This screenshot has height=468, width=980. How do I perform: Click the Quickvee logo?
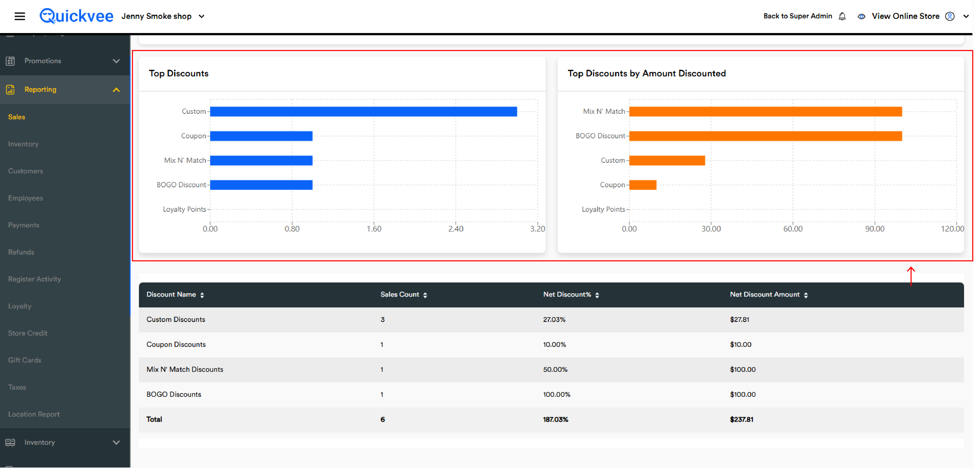76,16
